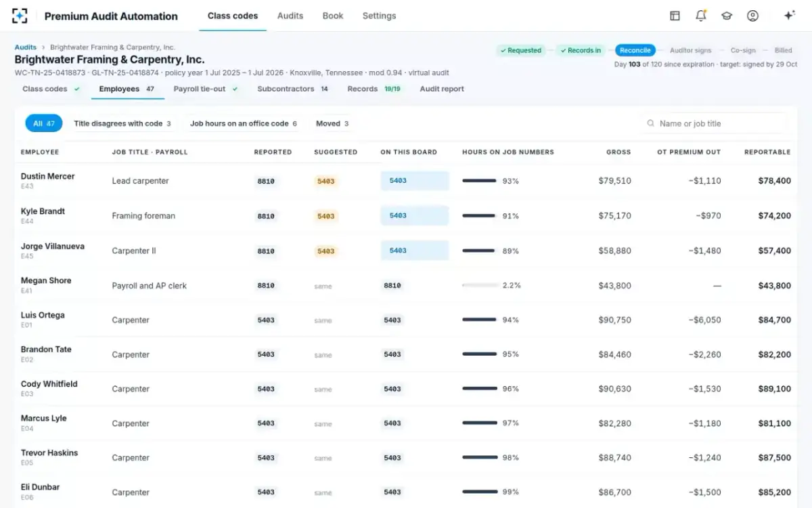Select employee Dustin Mercer
The width and height of the screenshot is (812, 508).
(47, 176)
